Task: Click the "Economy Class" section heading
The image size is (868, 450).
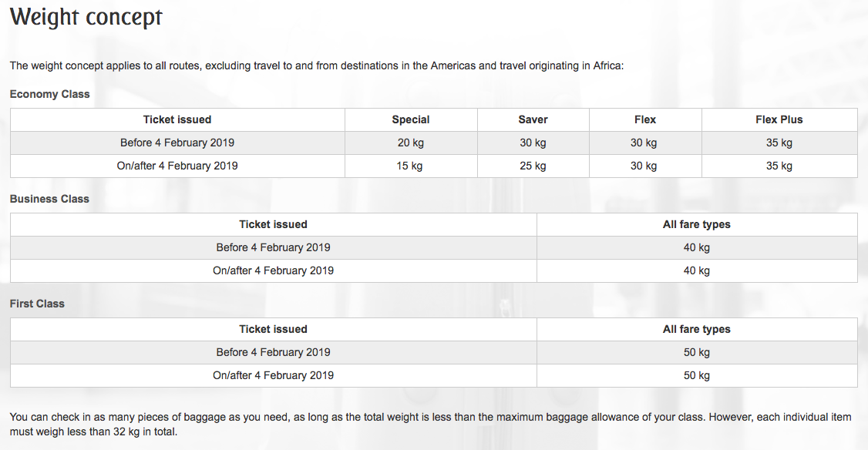Action: pos(50,94)
